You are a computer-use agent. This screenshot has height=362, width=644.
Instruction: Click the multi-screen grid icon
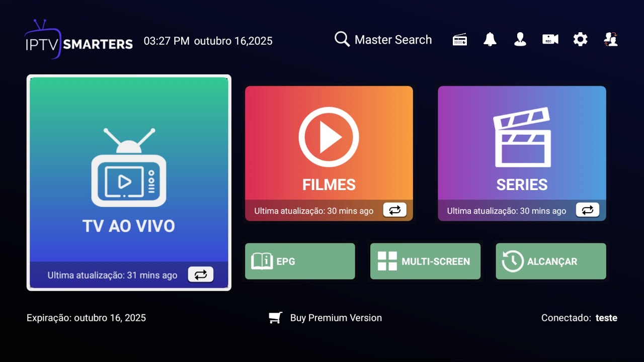[x=387, y=261]
